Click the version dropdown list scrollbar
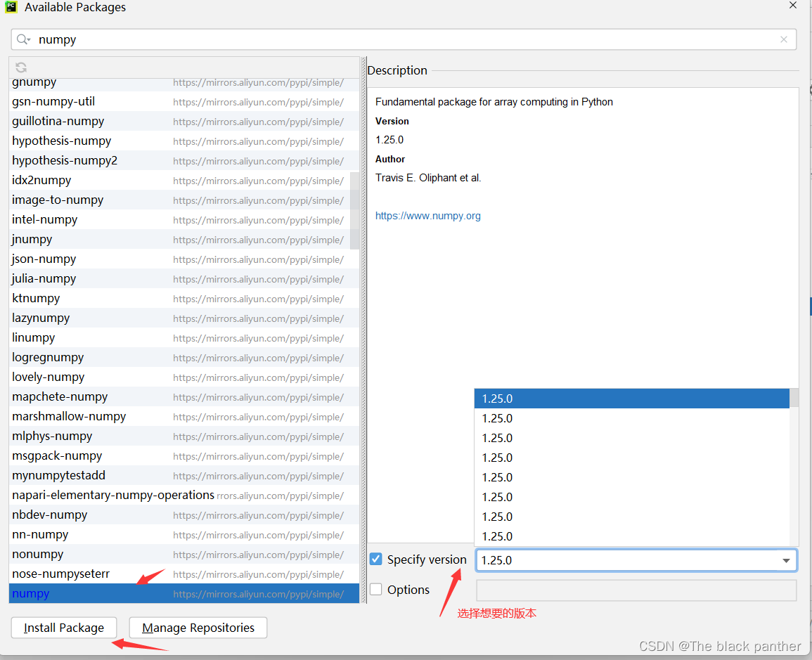812x660 pixels. point(793,398)
